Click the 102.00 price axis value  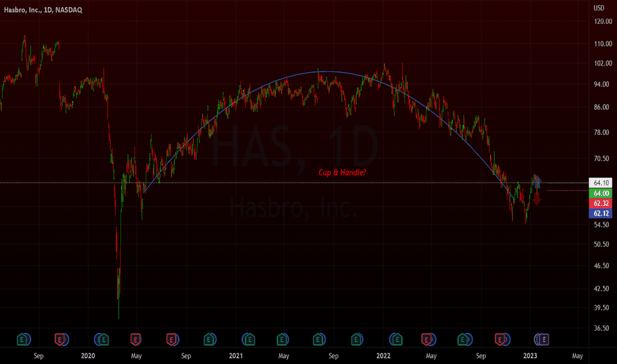(603, 63)
